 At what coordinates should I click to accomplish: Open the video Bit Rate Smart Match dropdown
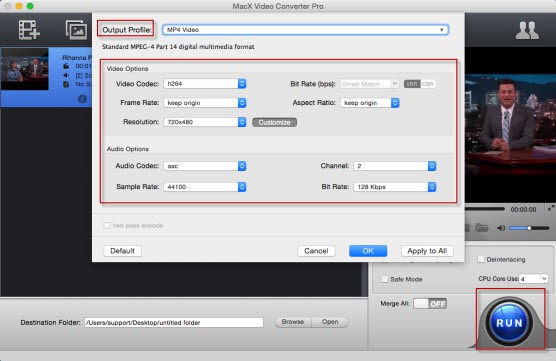coord(369,84)
